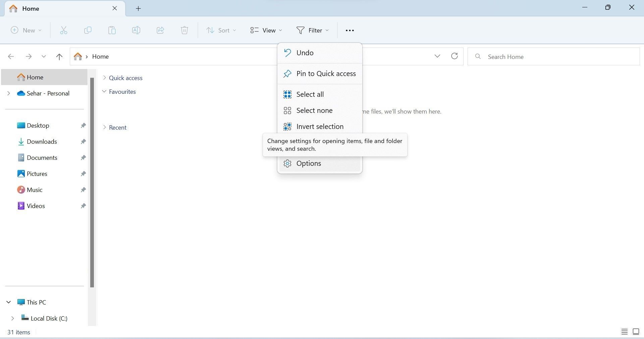Expand the Quick access section
The image size is (644, 339).
pyautogui.click(x=104, y=78)
